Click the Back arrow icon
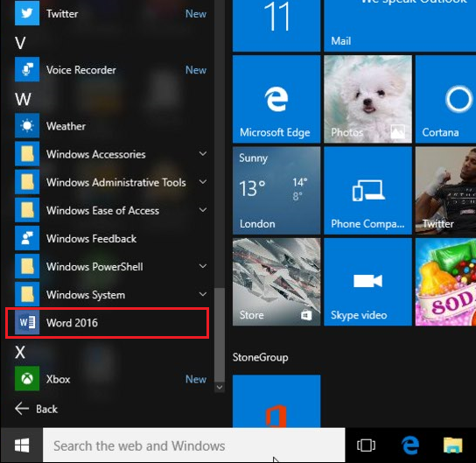Image resolution: width=476 pixels, height=463 pixels. (22, 409)
